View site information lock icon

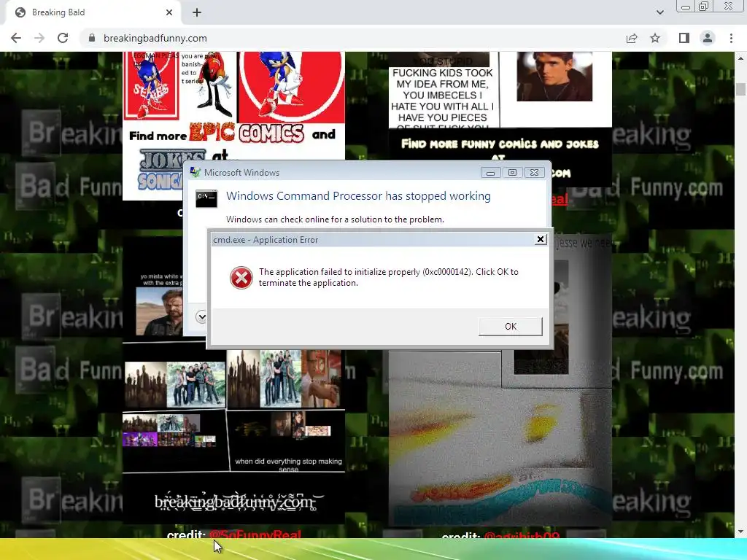[x=92, y=38]
